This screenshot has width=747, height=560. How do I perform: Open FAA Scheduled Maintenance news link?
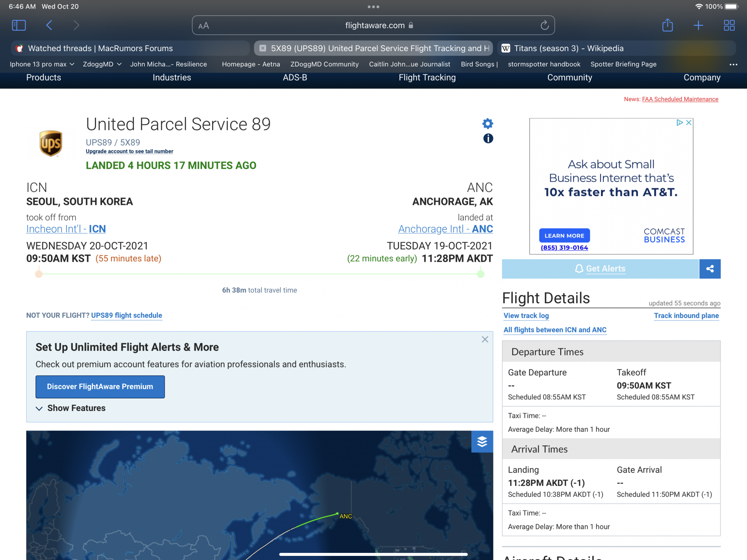(x=680, y=99)
